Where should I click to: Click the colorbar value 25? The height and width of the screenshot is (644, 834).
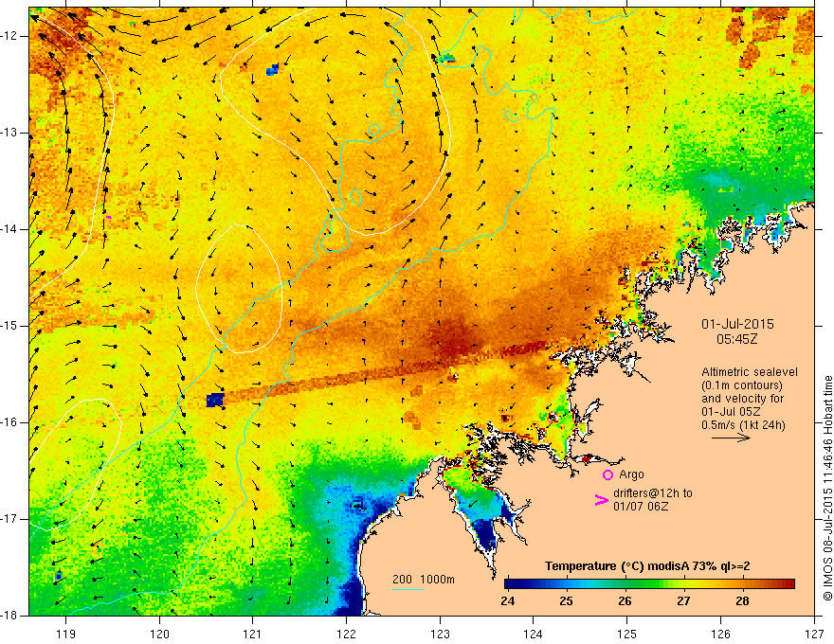[567, 601]
